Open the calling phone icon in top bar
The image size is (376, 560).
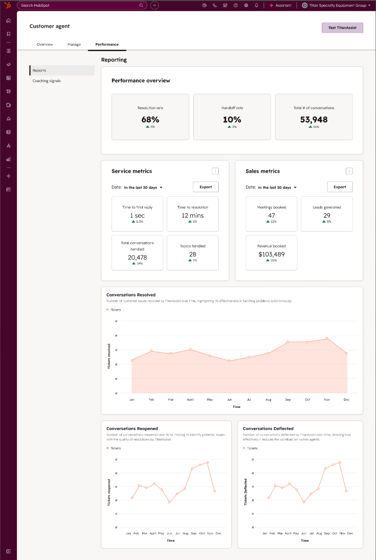point(215,5)
